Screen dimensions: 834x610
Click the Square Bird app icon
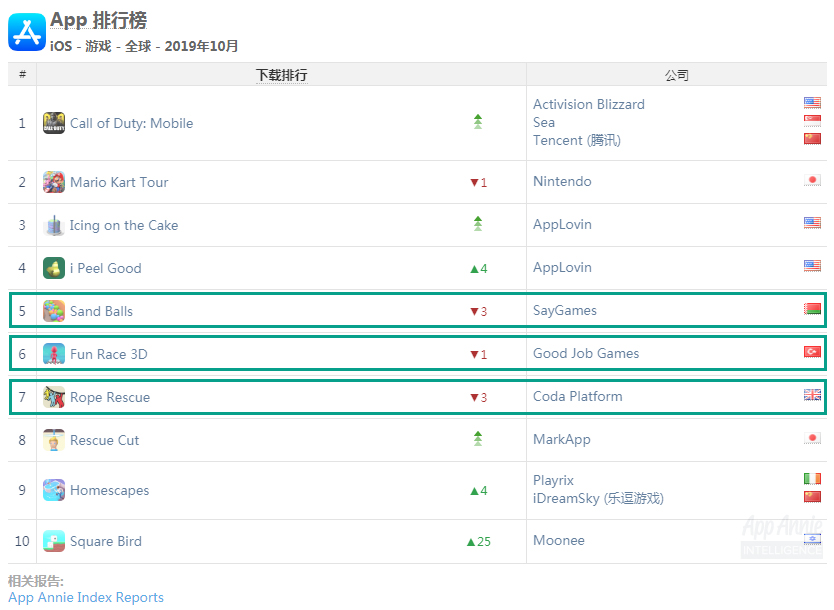tap(54, 541)
